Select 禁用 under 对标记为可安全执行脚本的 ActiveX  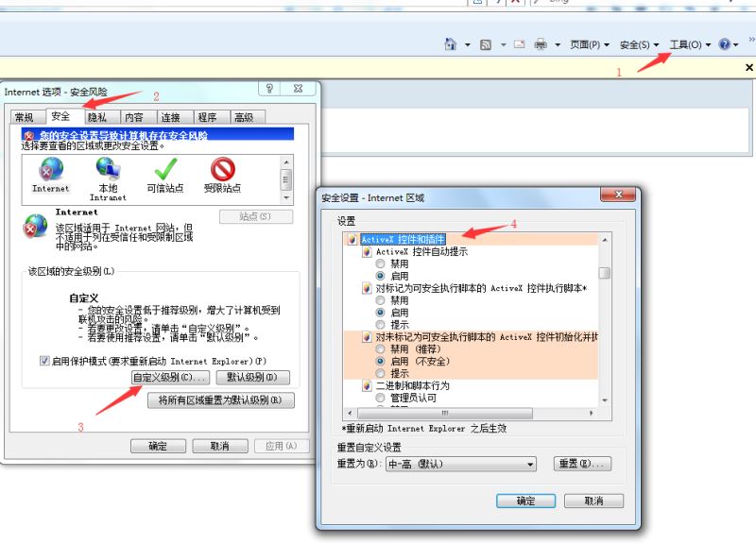381,300
